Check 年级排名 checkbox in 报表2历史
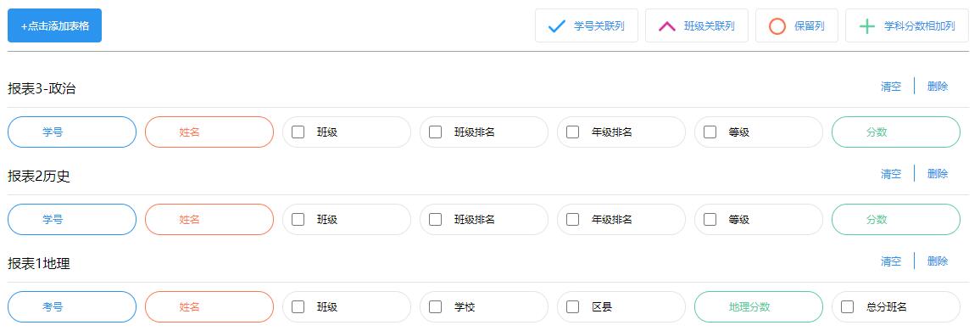 click(572, 220)
